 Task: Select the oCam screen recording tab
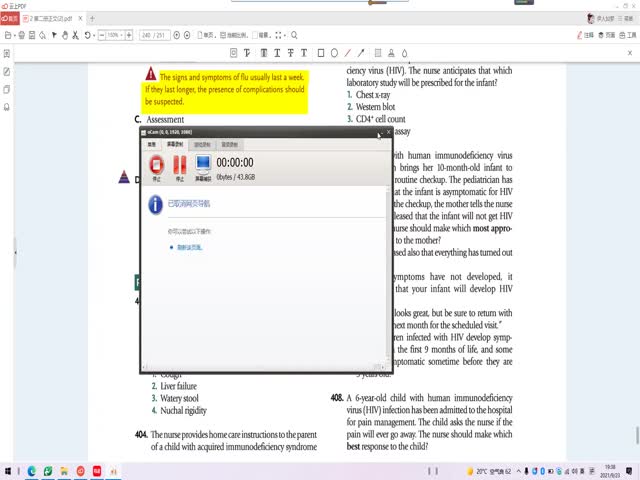click(x=175, y=144)
